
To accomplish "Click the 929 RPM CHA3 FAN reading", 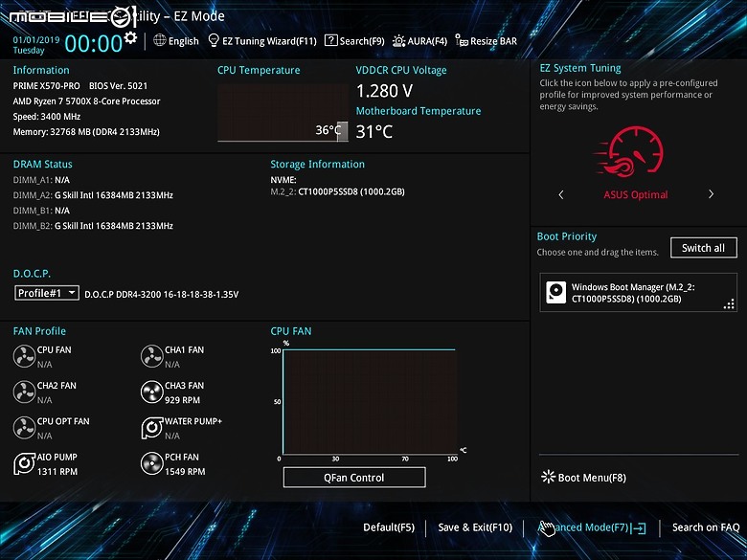I will tap(183, 400).
